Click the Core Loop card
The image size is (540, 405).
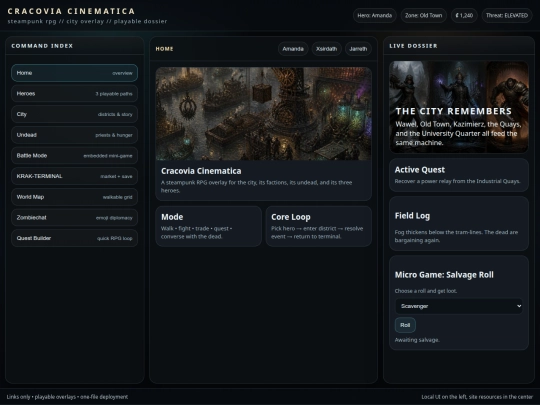tap(319, 226)
